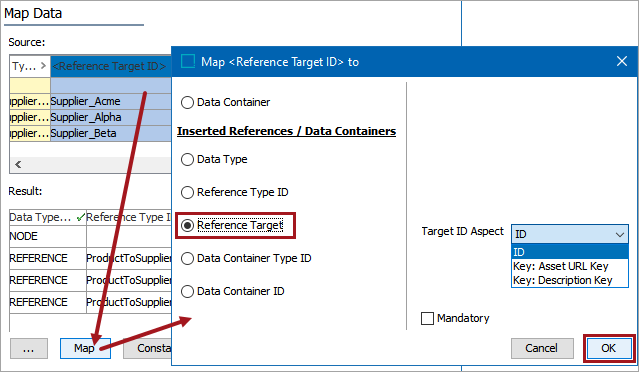Pick Key: Asset URL Key from list
This screenshot has height=372, width=639.
click(x=570, y=266)
